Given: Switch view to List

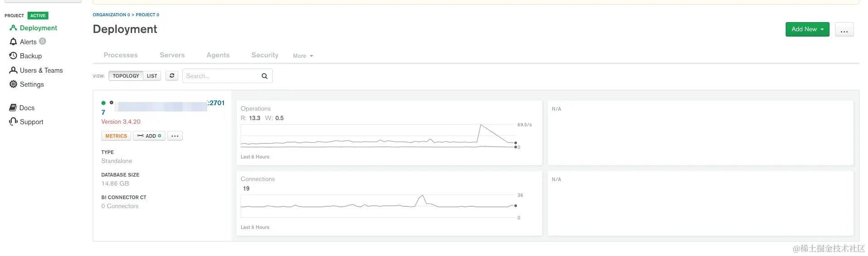Looking at the screenshot, I should [152, 76].
